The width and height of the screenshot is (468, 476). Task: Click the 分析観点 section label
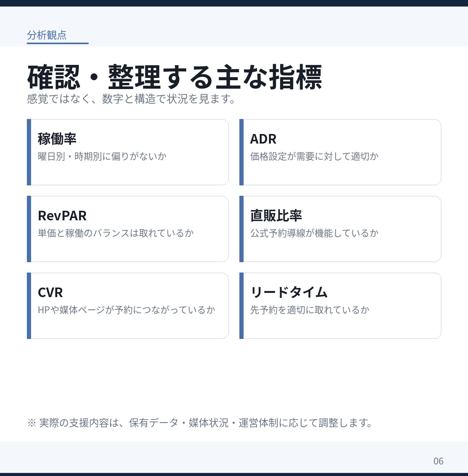tap(47, 35)
